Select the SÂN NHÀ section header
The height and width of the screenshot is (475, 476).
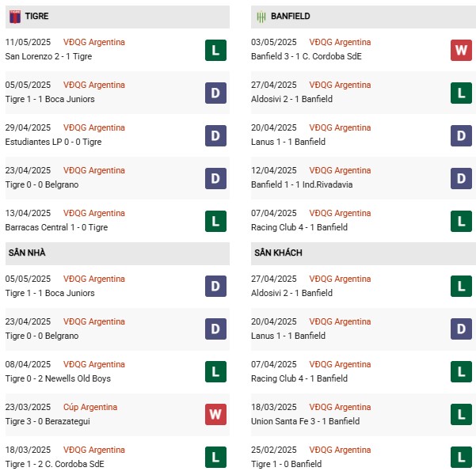coord(117,253)
